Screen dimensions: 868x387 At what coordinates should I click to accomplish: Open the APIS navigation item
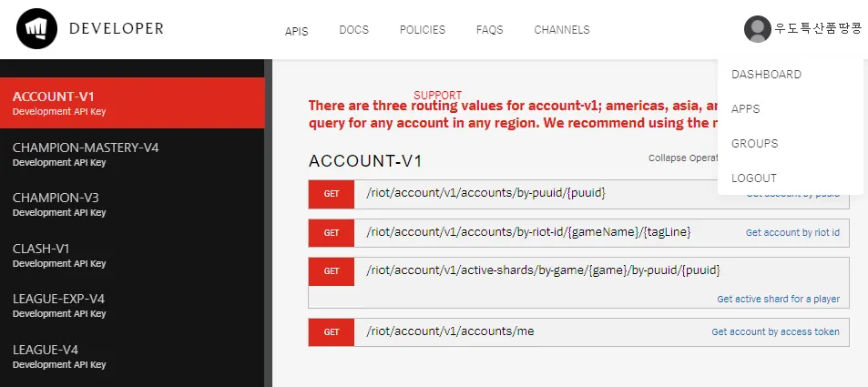click(296, 32)
